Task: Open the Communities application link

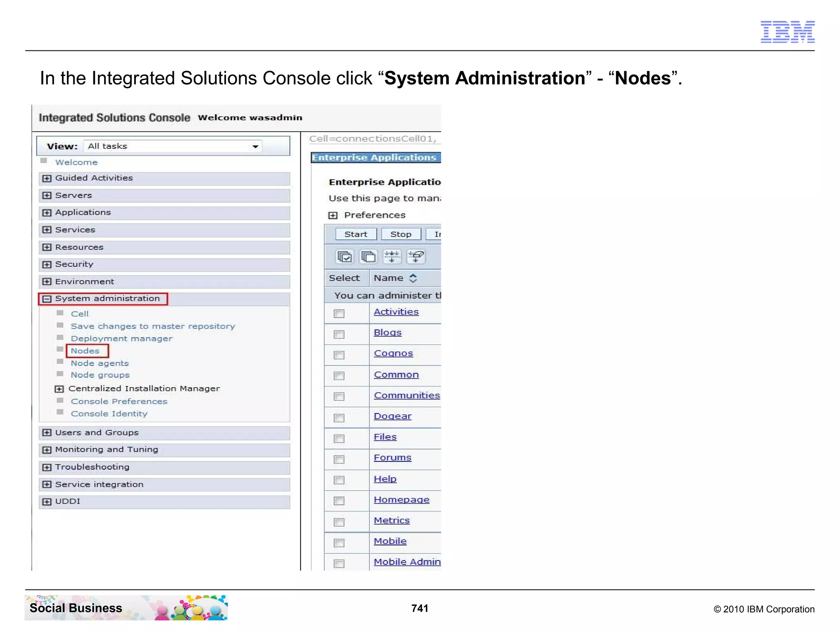Action: pos(407,395)
